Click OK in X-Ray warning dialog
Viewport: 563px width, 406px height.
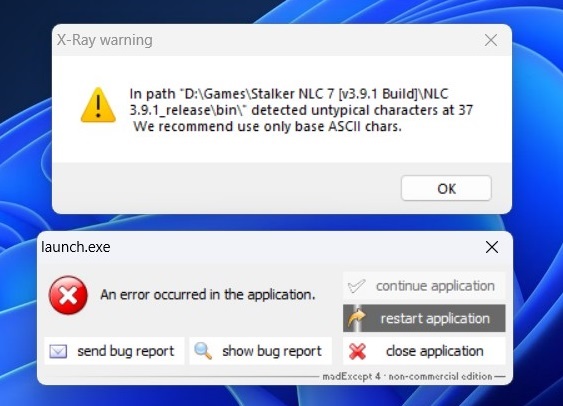pyautogui.click(x=446, y=188)
